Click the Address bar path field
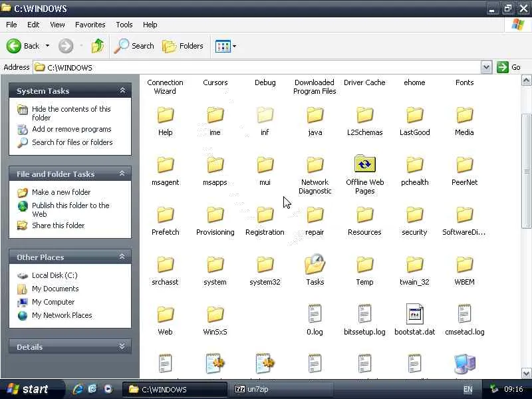Image resolution: width=532 pixels, height=399 pixels. click(x=257, y=67)
